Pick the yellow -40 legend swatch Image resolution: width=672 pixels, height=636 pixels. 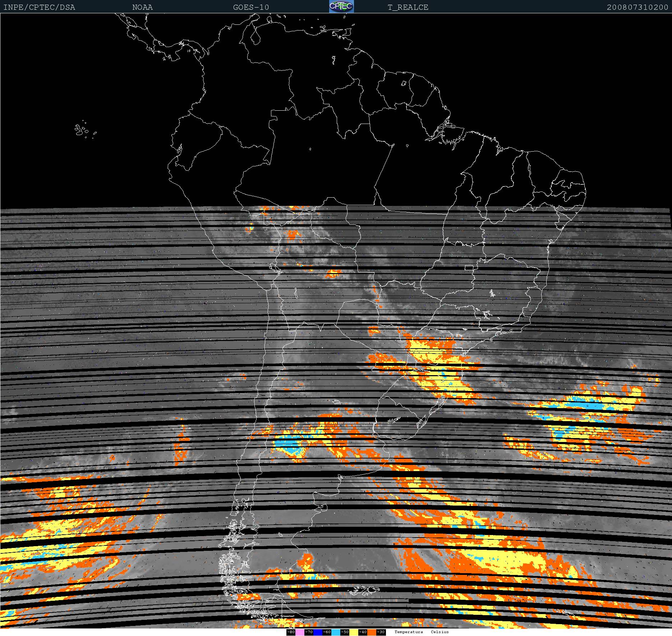(354, 632)
